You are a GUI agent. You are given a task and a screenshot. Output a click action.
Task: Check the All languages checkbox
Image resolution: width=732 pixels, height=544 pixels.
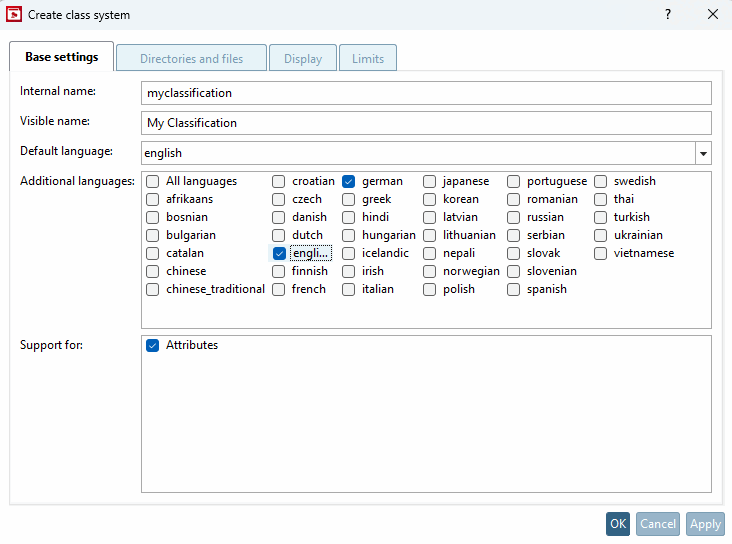[153, 181]
